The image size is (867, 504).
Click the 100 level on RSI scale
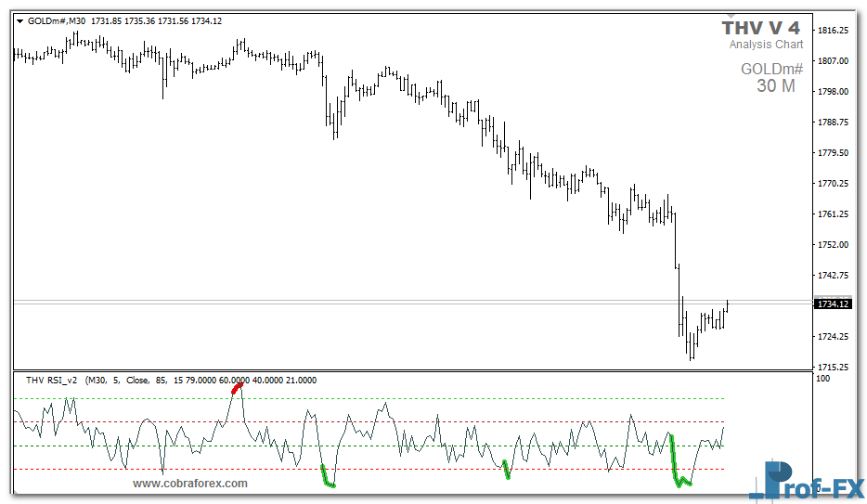pos(823,379)
